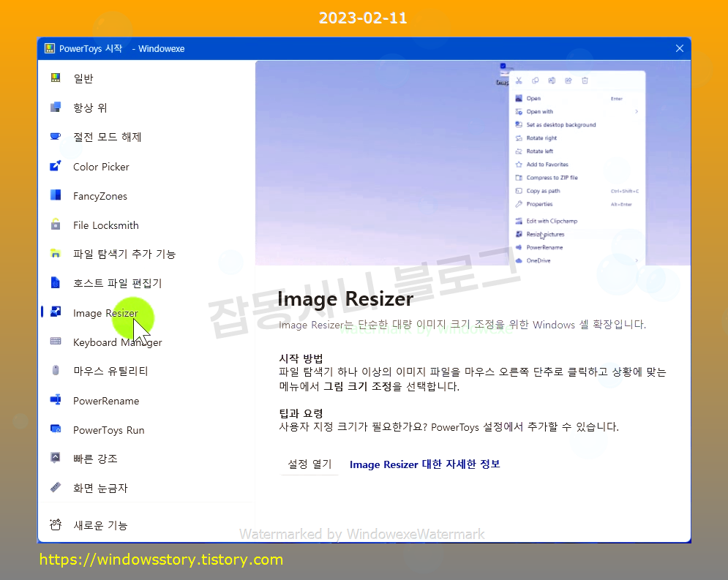The width and height of the screenshot is (728, 580).
Task: Click the 절전 모드 해제 coffee cup icon
Action: coord(56,137)
